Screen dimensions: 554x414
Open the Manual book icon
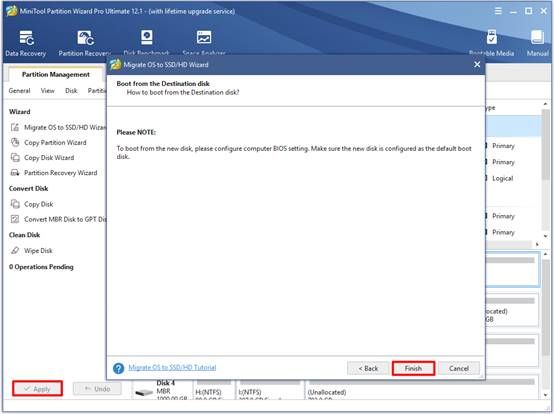click(537, 37)
